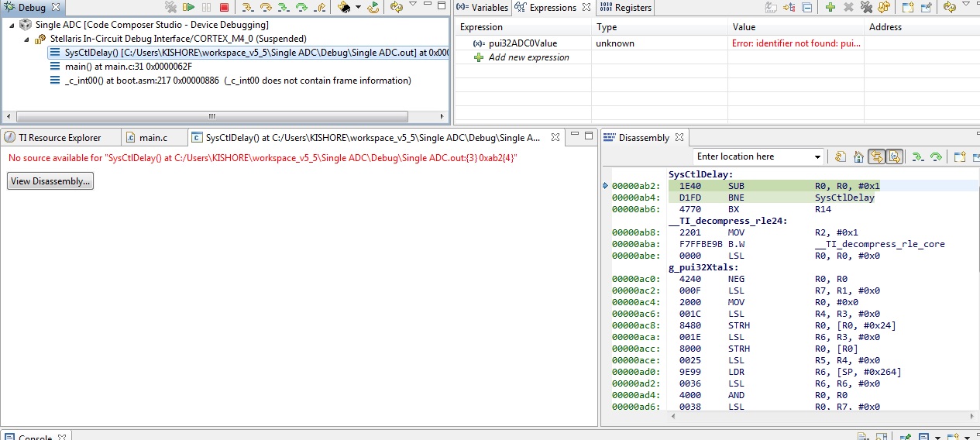Switch to the Registers tab
The width and height of the screenshot is (980, 440).
click(626, 8)
